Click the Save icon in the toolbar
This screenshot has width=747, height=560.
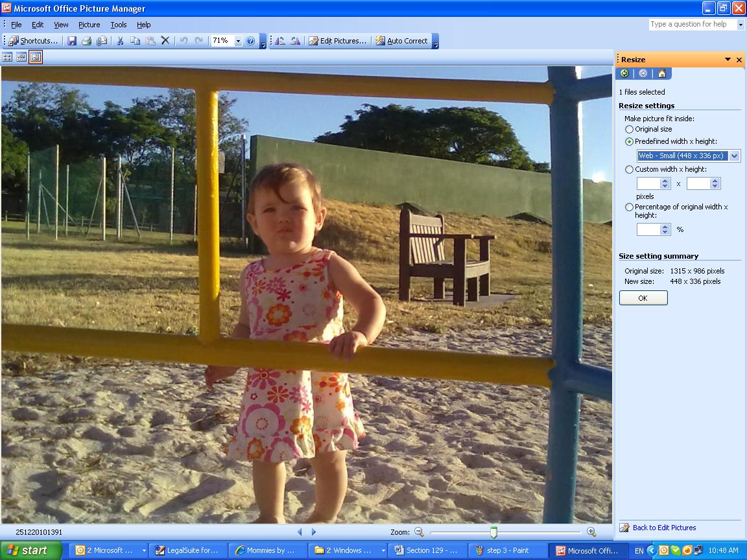tap(72, 41)
